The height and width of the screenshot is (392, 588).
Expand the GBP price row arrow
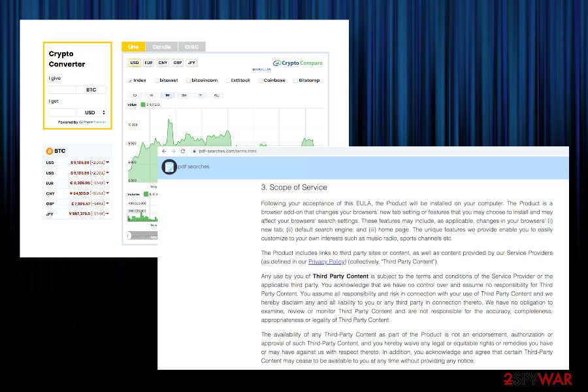[x=108, y=203]
